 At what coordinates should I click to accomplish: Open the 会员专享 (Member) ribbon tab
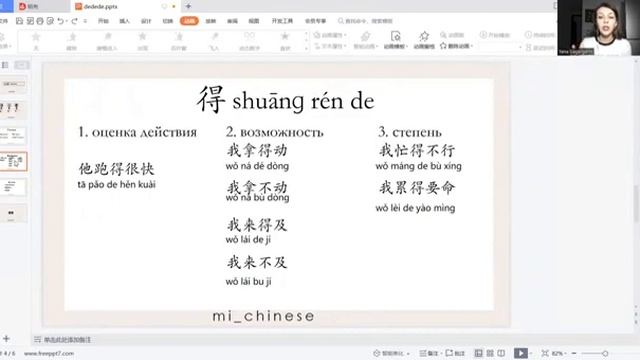point(316,21)
